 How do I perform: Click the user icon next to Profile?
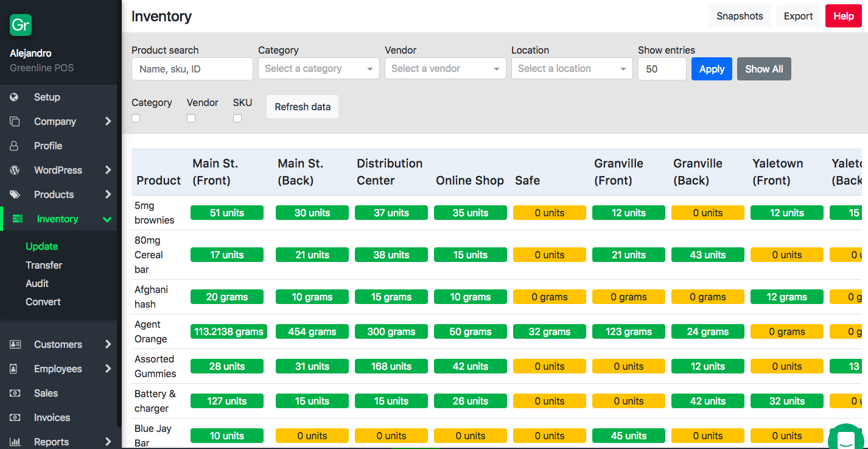point(15,146)
